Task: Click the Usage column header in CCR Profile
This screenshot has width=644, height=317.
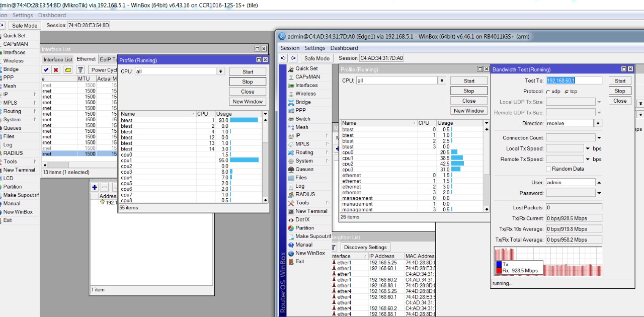Action: pyautogui.click(x=238, y=114)
